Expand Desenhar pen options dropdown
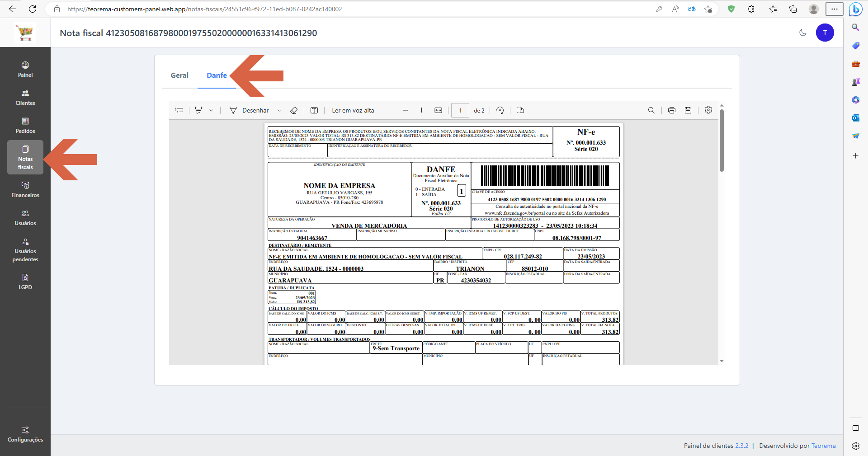The width and height of the screenshot is (868, 456). click(x=279, y=110)
